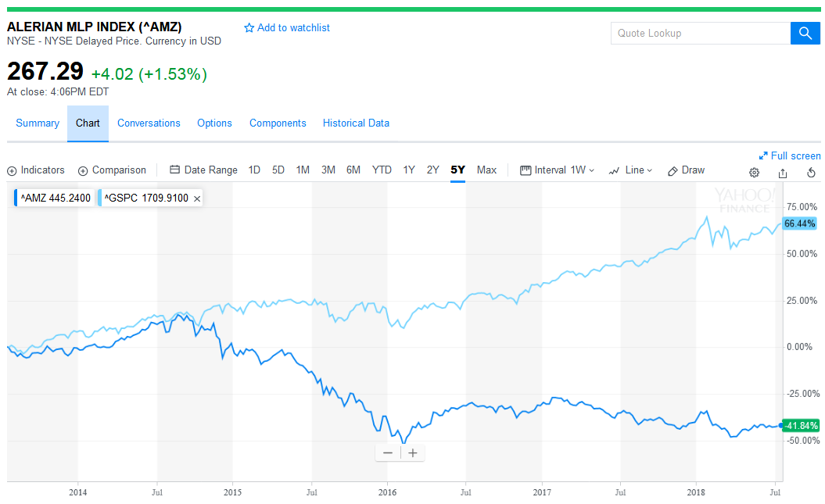This screenshot has width=825, height=504.
Task: Click the Quote Lookup search magnifier
Action: 805,33
